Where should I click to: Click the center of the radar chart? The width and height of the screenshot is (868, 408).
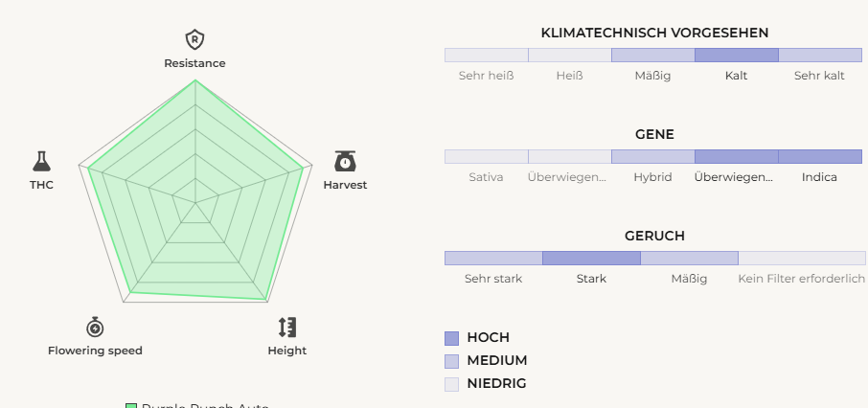pyautogui.click(x=195, y=202)
